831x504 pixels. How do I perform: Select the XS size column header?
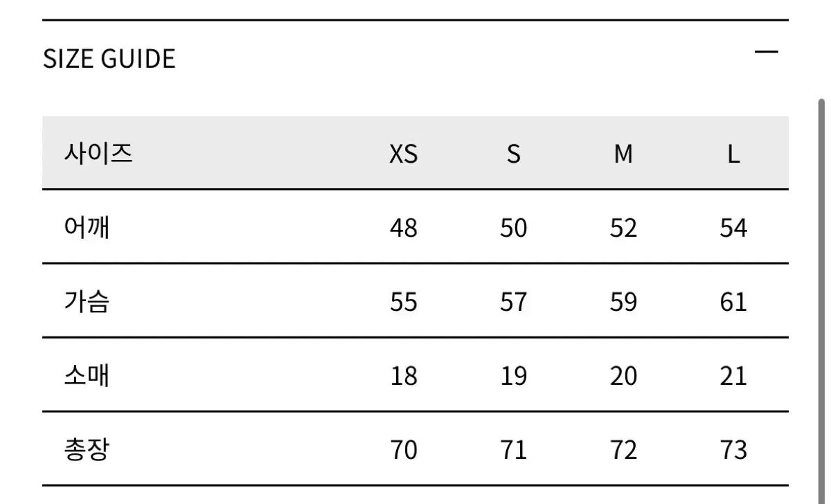pyautogui.click(x=403, y=154)
